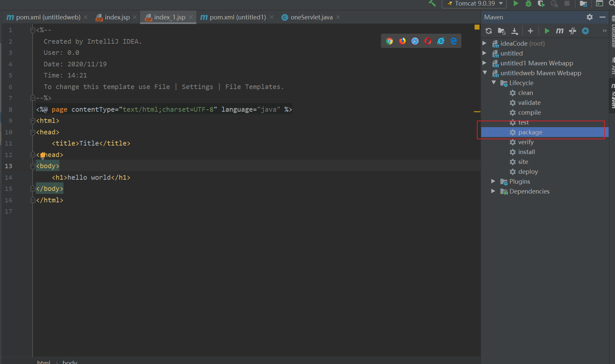Open in Opera browser icon
The height and width of the screenshot is (364, 615).
pos(428,41)
